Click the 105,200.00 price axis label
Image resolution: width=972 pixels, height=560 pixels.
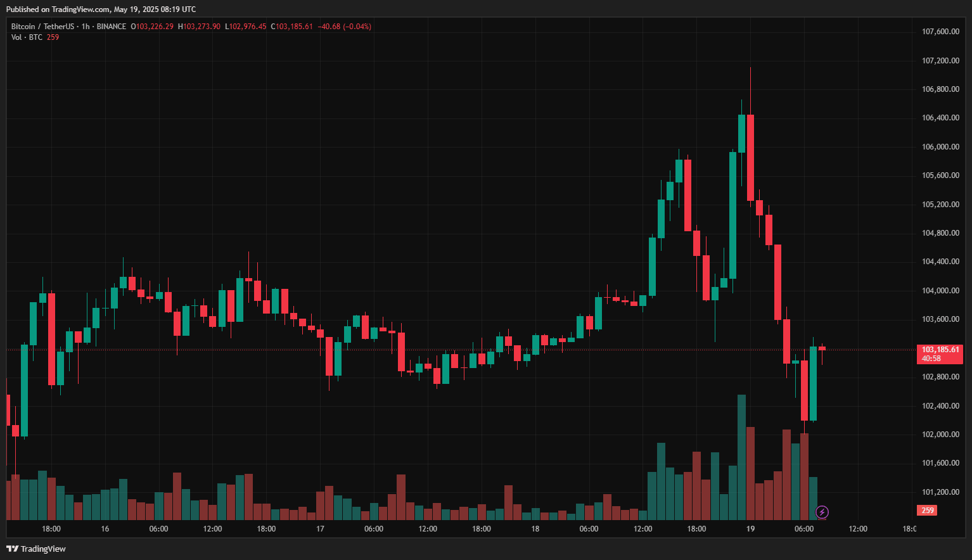click(x=940, y=205)
